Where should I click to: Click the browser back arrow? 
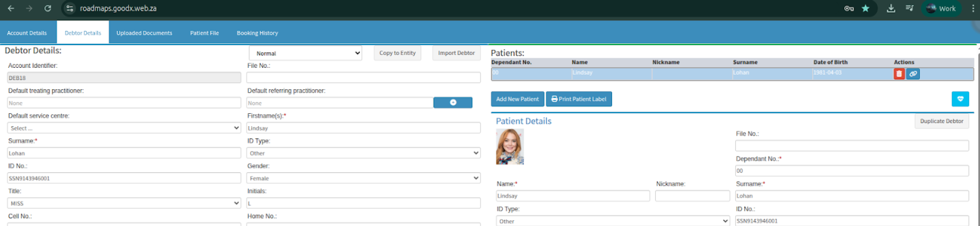pos(10,8)
